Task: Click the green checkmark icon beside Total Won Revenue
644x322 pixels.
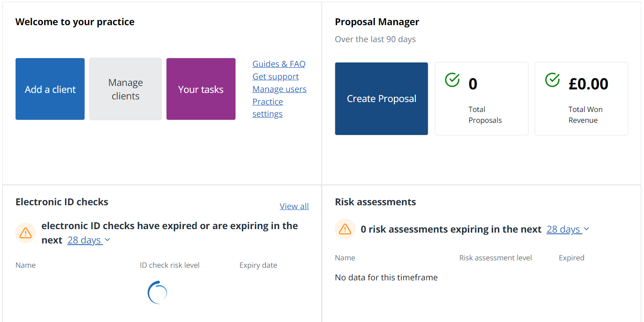Action: tap(552, 80)
